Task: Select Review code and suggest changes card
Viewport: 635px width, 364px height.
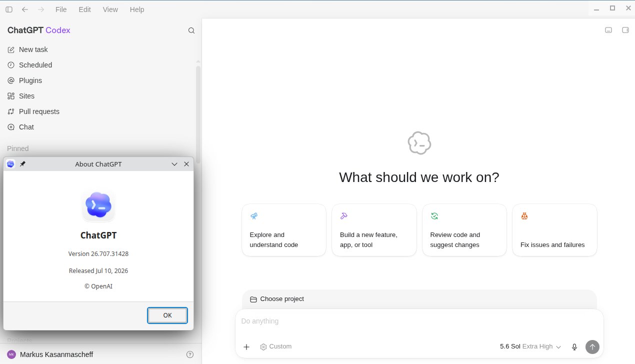Action: tap(464, 230)
